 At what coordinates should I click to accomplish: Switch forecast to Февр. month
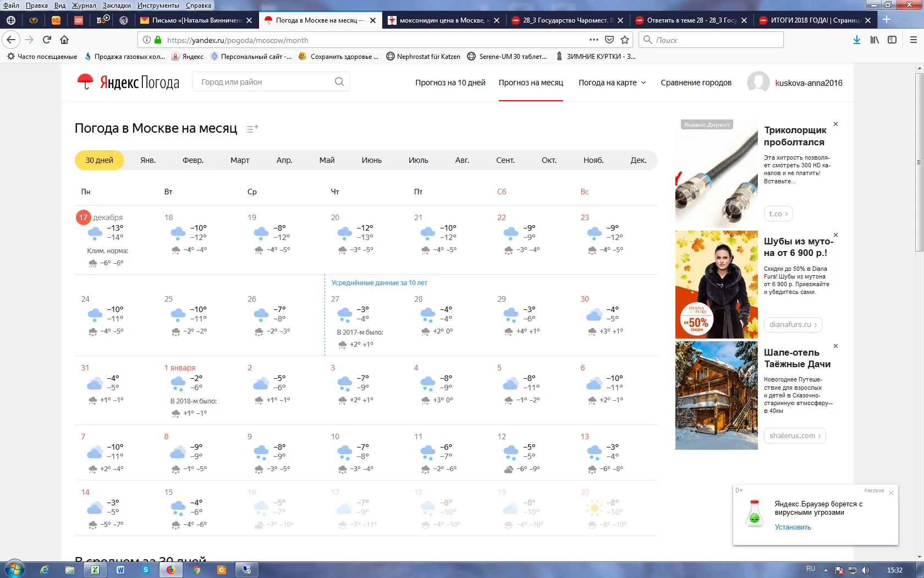193,160
